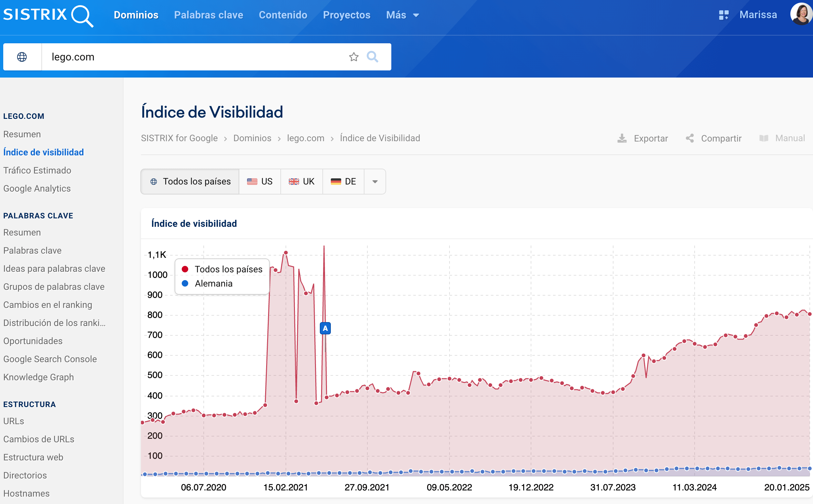Click the Dominios breadcrumb link
Screen dimensions: 813x504
(x=252, y=138)
